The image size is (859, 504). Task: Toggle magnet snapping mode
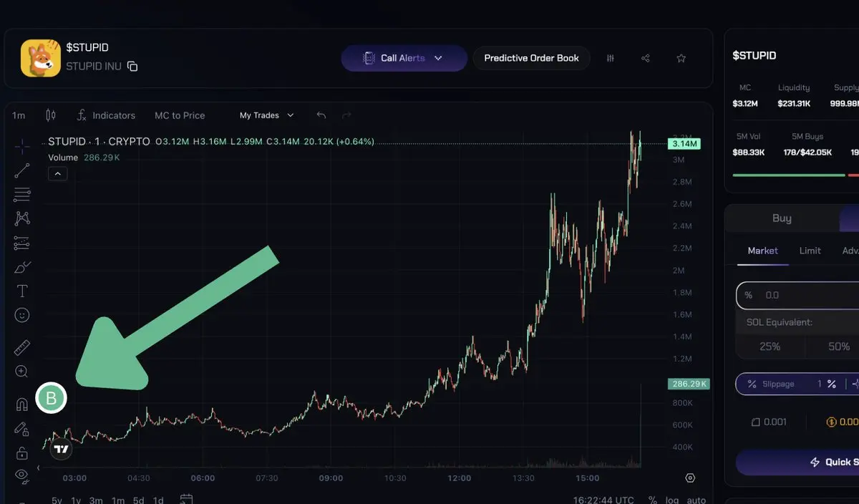point(22,405)
